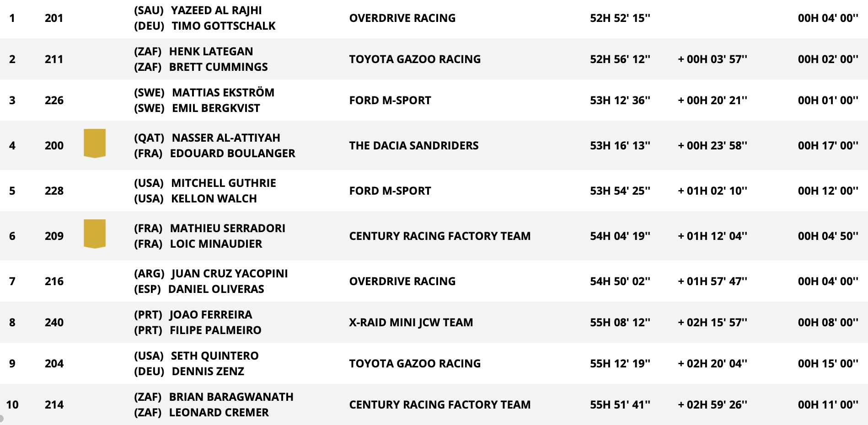The width and height of the screenshot is (868, 425).
Task: Open Nasser Al-Attiyah driver entry
Action: (x=226, y=138)
